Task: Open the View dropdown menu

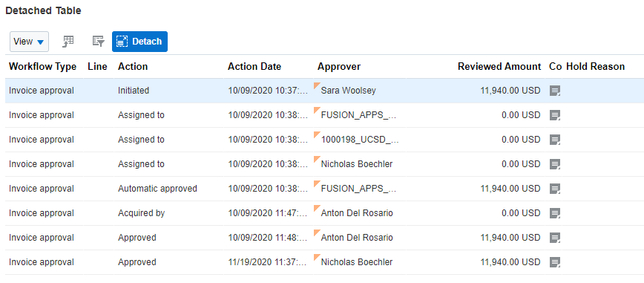Action: click(x=29, y=42)
